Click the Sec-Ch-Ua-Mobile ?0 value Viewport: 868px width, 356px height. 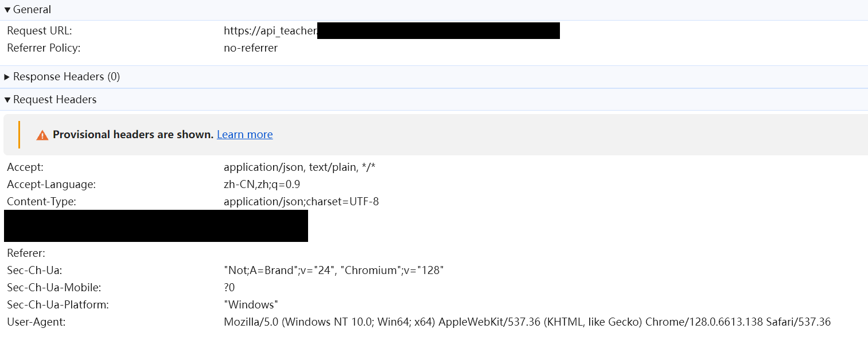pyautogui.click(x=229, y=288)
